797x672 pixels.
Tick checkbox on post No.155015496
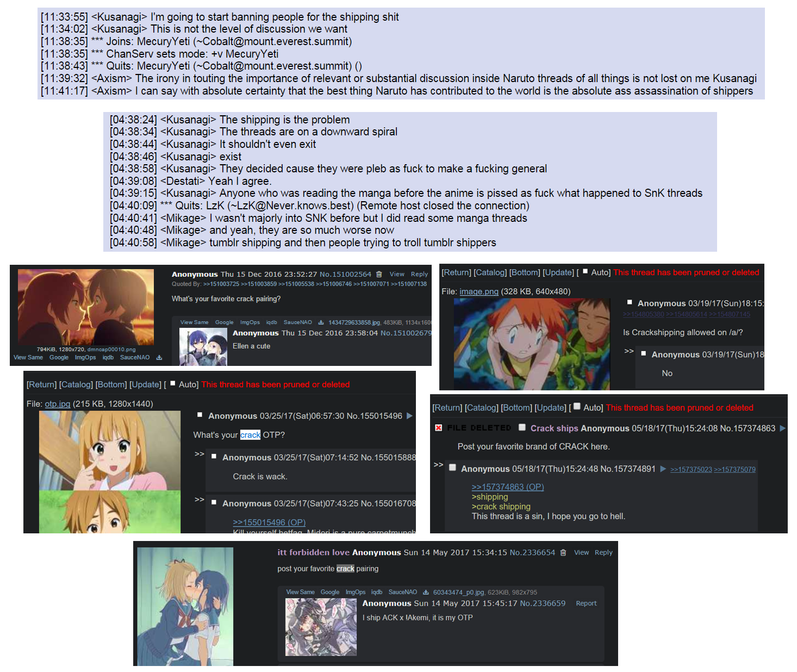click(x=200, y=415)
